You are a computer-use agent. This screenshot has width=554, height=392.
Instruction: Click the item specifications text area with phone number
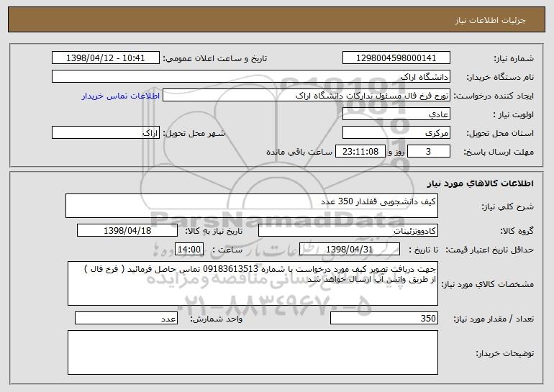coord(253,283)
